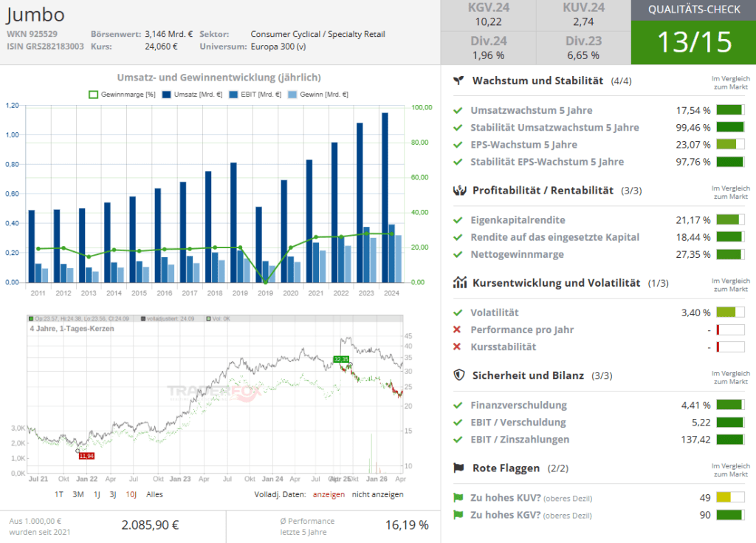
Task: Click the black flag icon beside Rote Flaggen
Action: point(458,468)
